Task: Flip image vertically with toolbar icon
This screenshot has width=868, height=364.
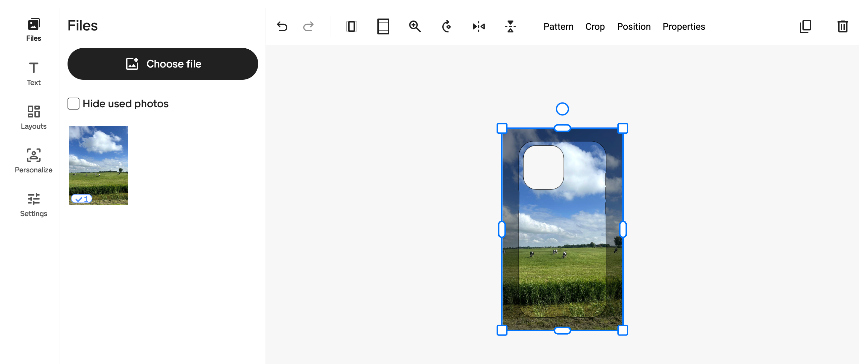Action: 510,26
